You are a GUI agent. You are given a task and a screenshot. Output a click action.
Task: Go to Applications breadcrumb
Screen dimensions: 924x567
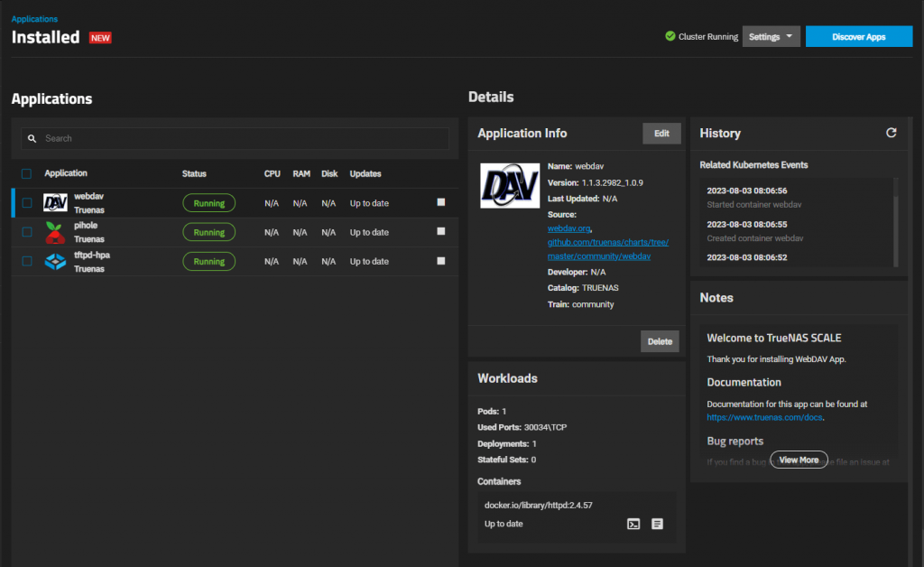pyautogui.click(x=34, y=19)
